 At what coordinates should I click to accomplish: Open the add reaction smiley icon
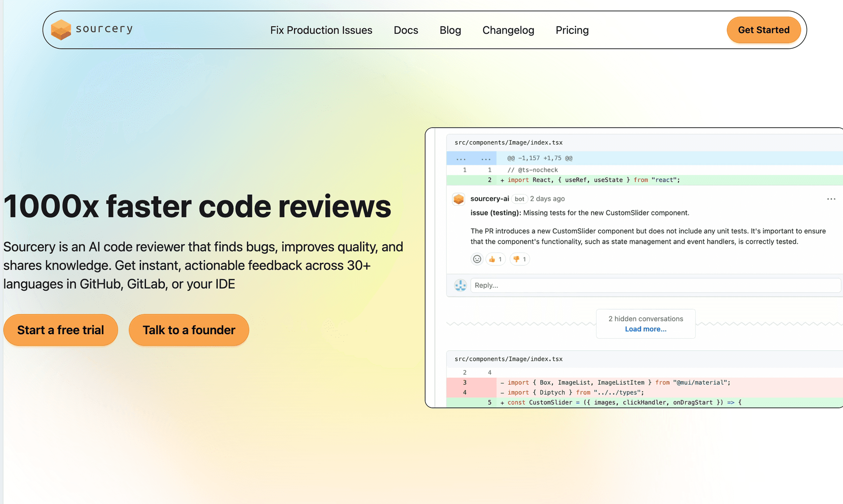[477, 259]
